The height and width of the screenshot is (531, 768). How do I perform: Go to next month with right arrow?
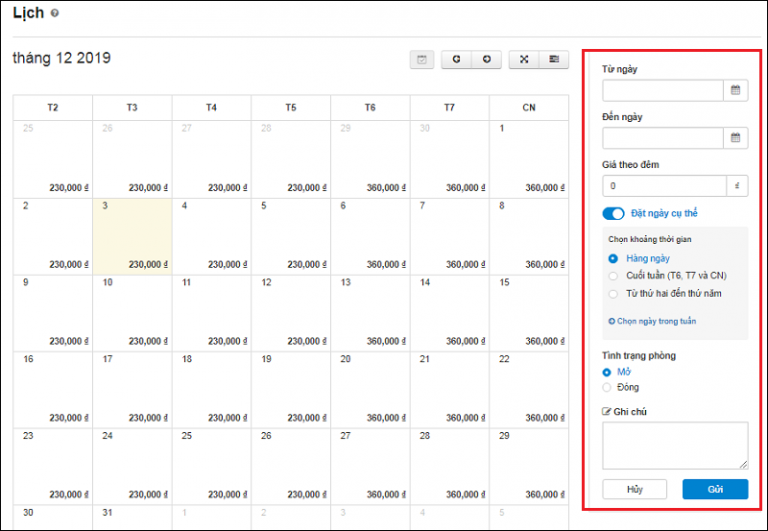486,60
